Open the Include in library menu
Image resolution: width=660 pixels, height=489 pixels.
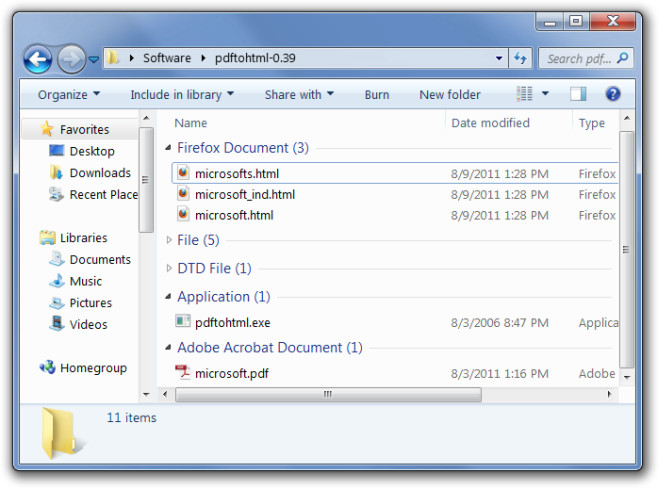tap(181, 95)
